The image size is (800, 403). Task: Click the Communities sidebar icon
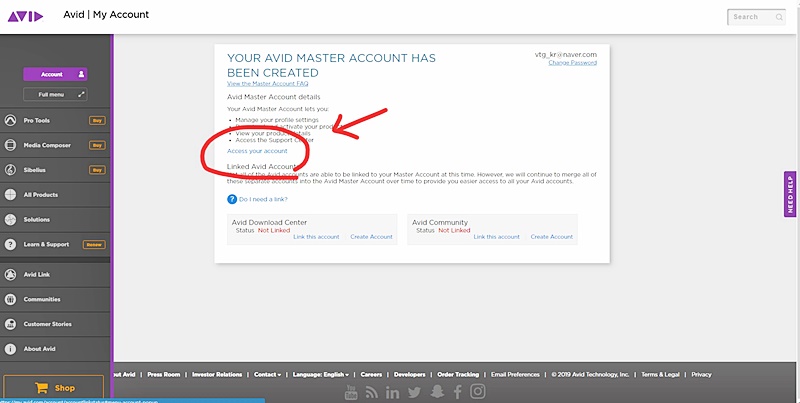[x=10, y=299]
